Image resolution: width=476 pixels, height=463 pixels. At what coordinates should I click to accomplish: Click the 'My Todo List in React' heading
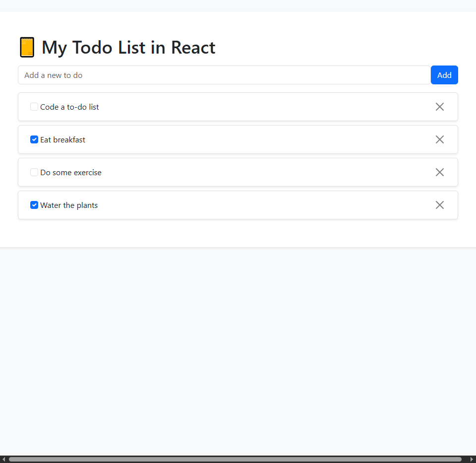(x=128, y=48)
